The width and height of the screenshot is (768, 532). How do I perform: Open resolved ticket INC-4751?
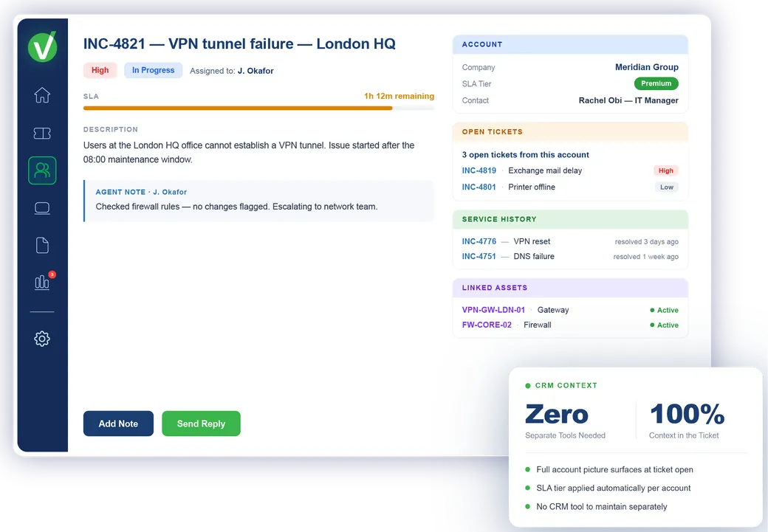click(x=479, y=256)
